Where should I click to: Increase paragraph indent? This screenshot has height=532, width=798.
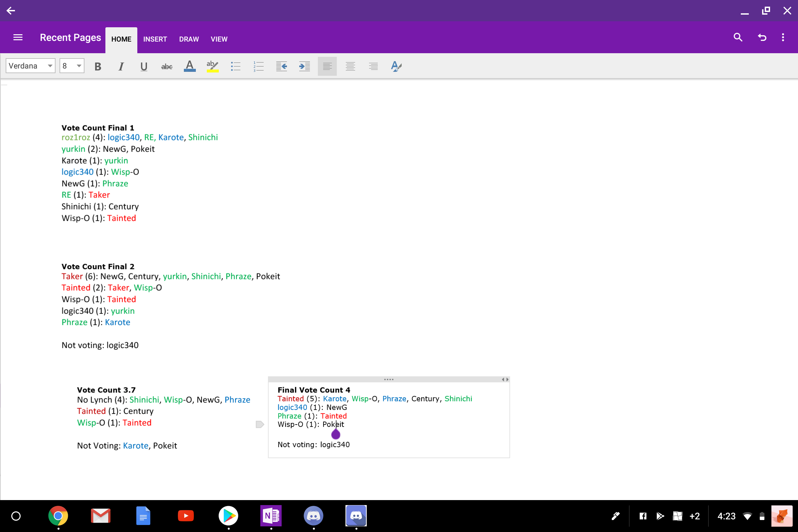point(304,66)
